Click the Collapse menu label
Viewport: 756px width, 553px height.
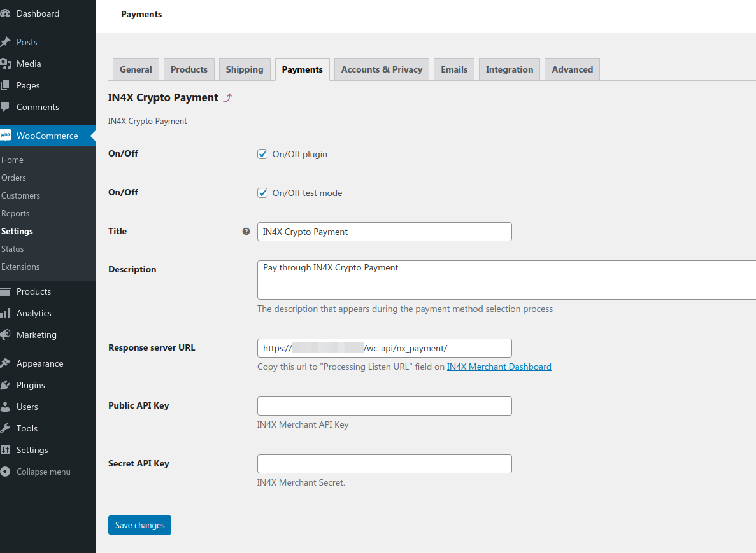click(x=43, y=472)
